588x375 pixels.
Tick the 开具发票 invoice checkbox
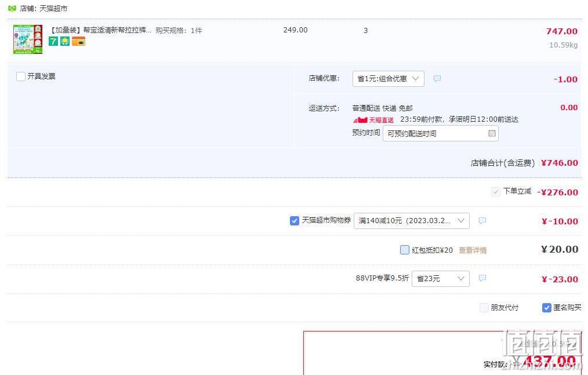(x=21, y=77)
